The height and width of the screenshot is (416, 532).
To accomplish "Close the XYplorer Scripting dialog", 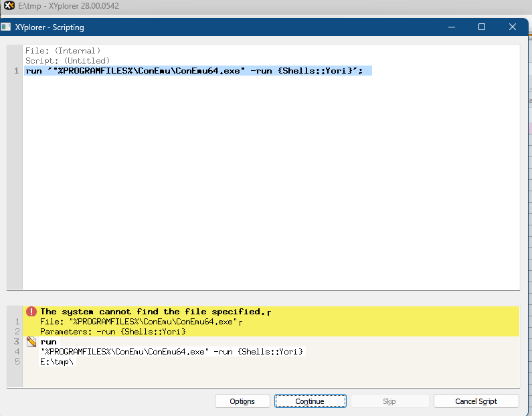I will coord(513,27).
